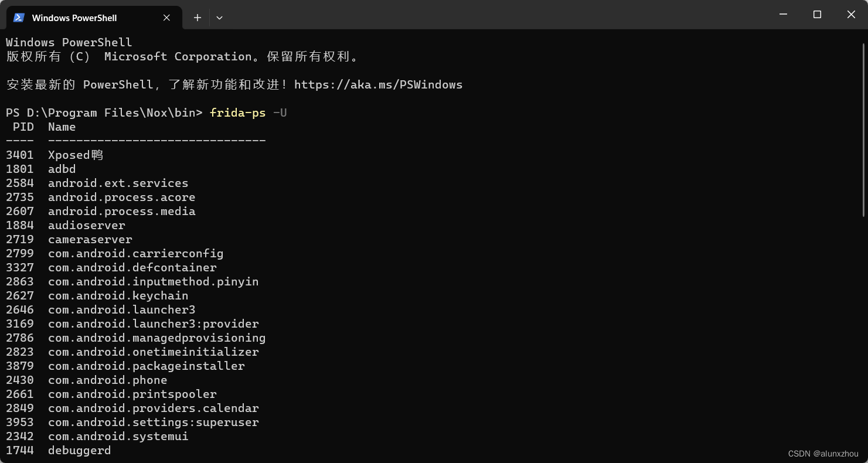The image size is (868, 463).
Task: Click the PID column header
Action: [23, 127]
